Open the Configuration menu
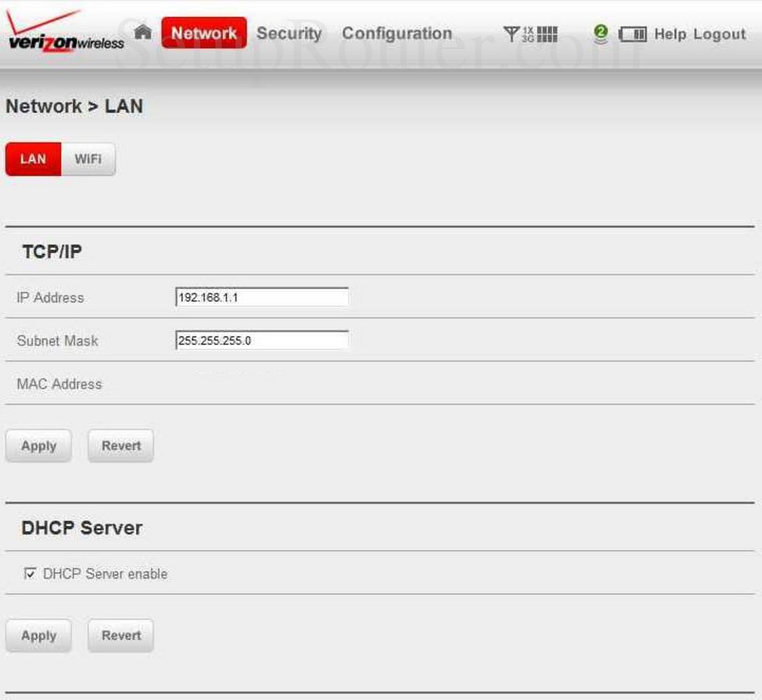The height and width of the screenshot is (700, 762). coord(398,31)
